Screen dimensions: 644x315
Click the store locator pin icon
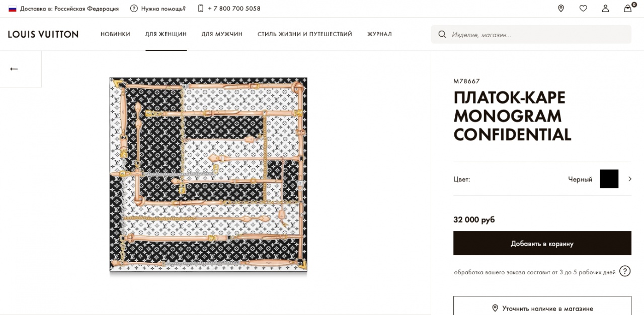click(x=561, y=9)
